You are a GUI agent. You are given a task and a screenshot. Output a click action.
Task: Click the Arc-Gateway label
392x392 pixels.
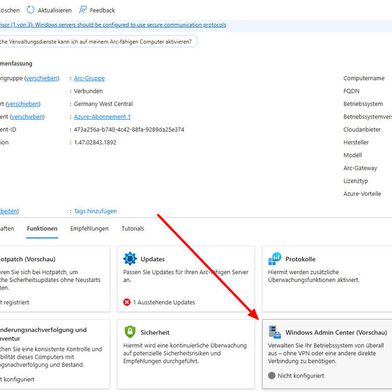point(360,168)
